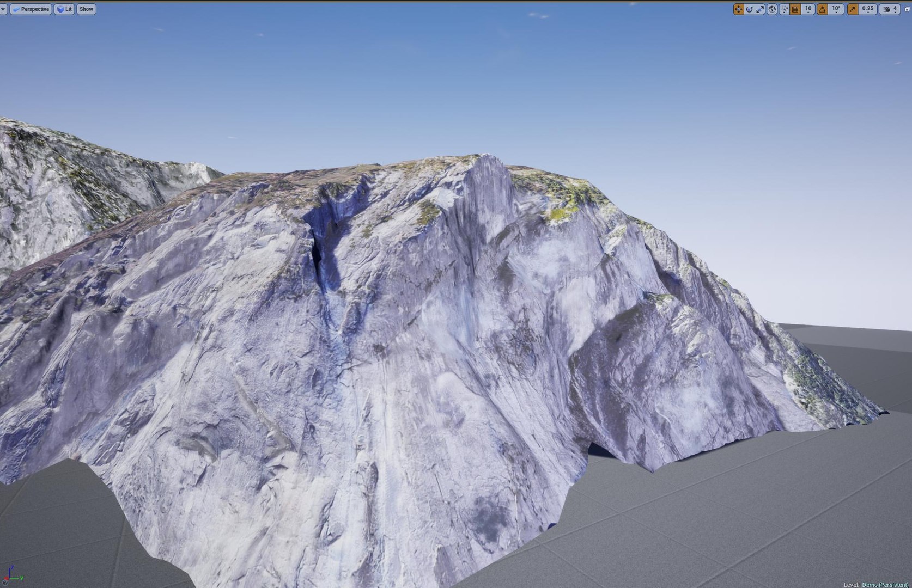
Task: Select the Translate (move) transform tool
Action: [739, 9]
